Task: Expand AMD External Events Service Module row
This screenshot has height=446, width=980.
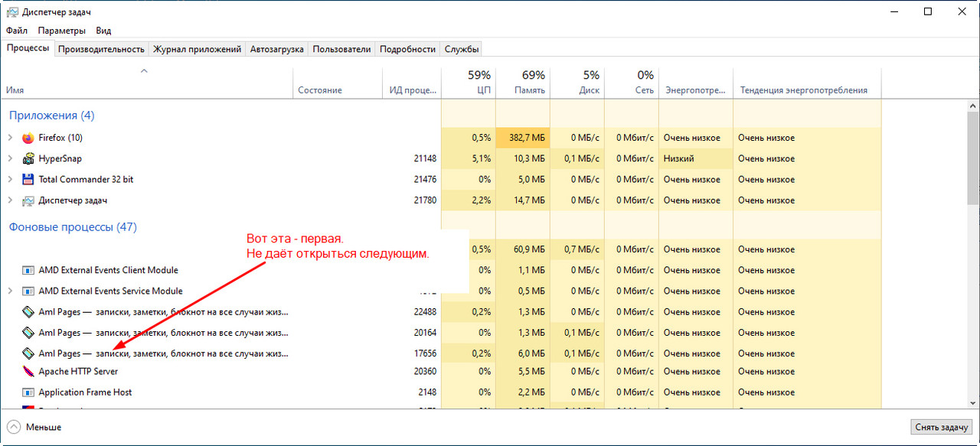Action: [x=10, y=291]
